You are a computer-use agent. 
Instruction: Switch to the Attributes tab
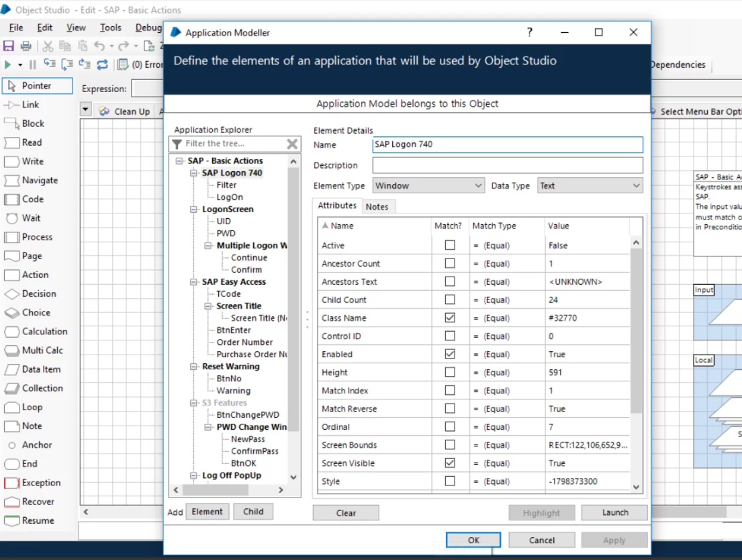point(337,205)
